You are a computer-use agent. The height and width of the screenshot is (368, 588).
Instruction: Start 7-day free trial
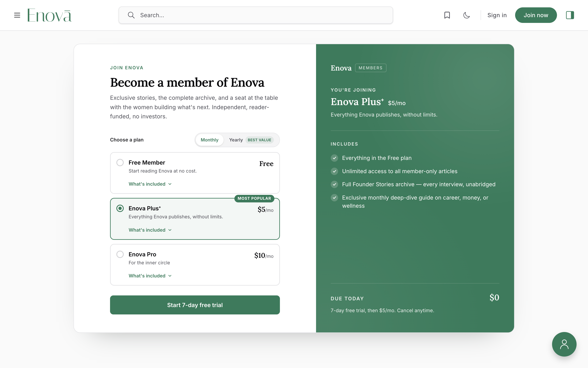[195, 305]
